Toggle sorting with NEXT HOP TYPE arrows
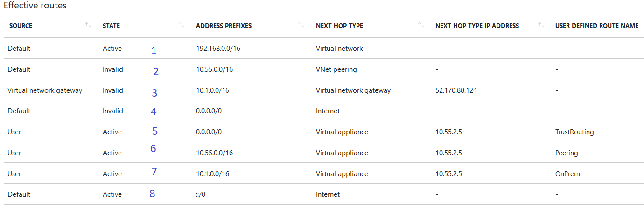Viewport: 644px width, 208px height. pyautogui.click(x=421, y=25)
